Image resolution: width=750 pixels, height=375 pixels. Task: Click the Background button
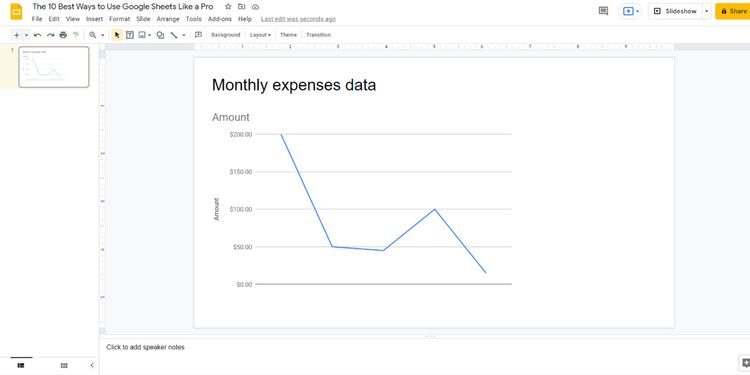225,35
